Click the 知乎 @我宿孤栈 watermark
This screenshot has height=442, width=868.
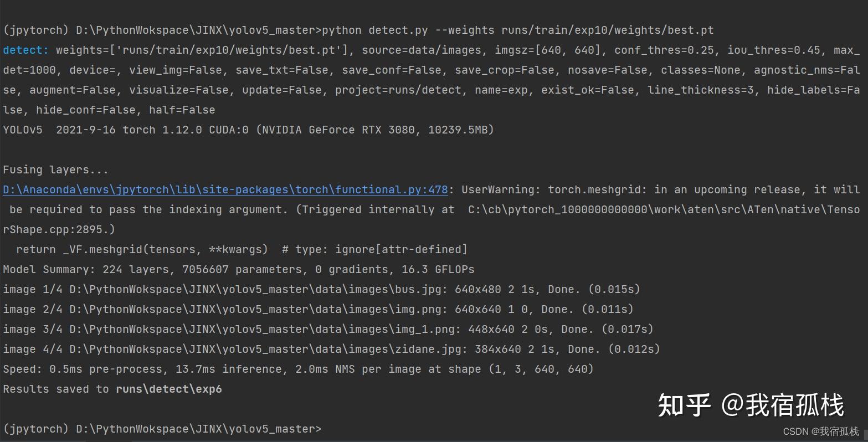751,405
